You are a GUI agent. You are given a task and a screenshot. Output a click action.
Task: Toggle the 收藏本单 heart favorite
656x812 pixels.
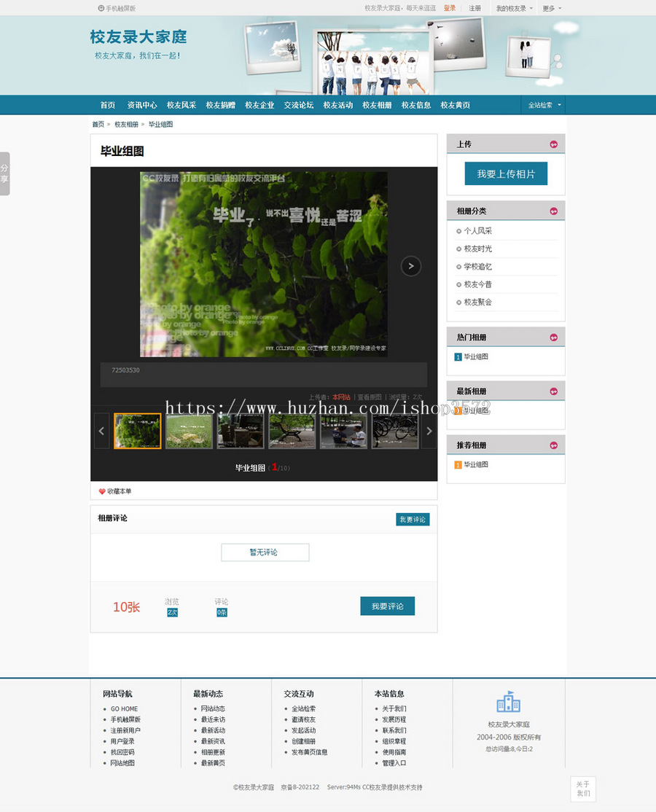click(x=114, y=491)
